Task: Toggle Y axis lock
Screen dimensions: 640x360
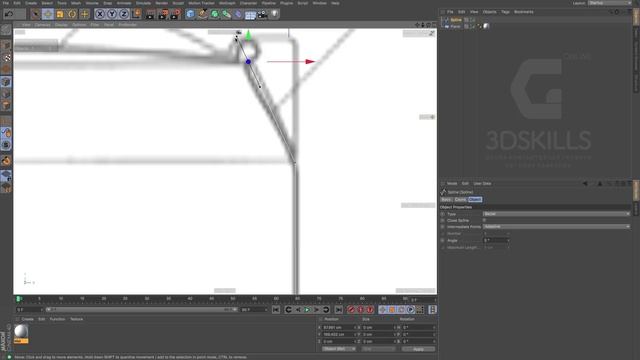Action: [x=112, y=14]
